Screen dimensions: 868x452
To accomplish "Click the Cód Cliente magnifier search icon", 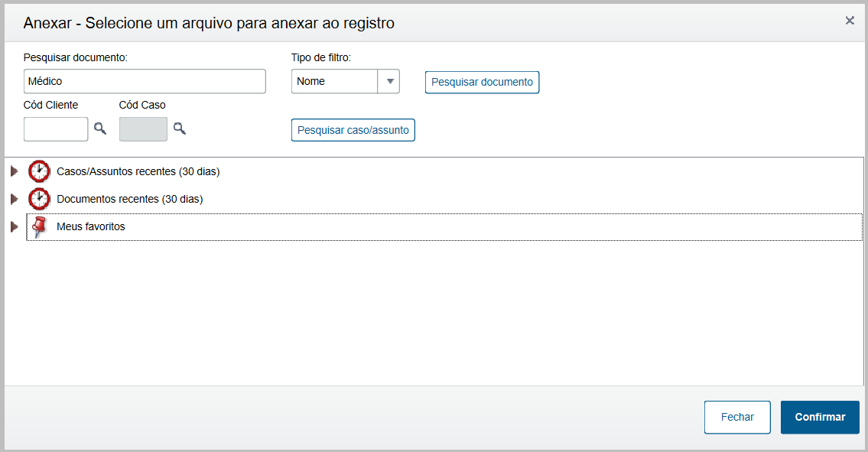I will (x=100, y=128).
